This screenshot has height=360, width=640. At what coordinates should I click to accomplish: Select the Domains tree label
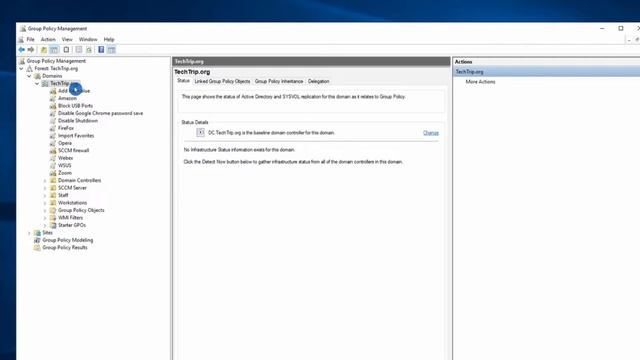tap(52, 76)
